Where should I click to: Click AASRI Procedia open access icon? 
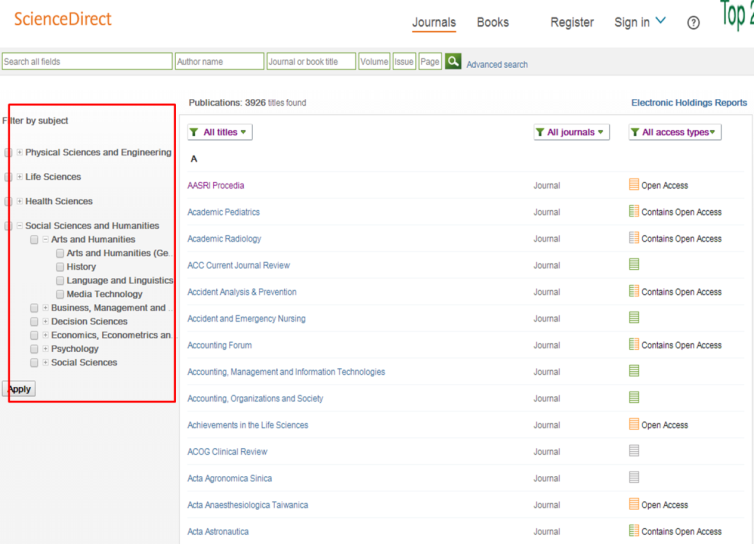coord(634,185)
